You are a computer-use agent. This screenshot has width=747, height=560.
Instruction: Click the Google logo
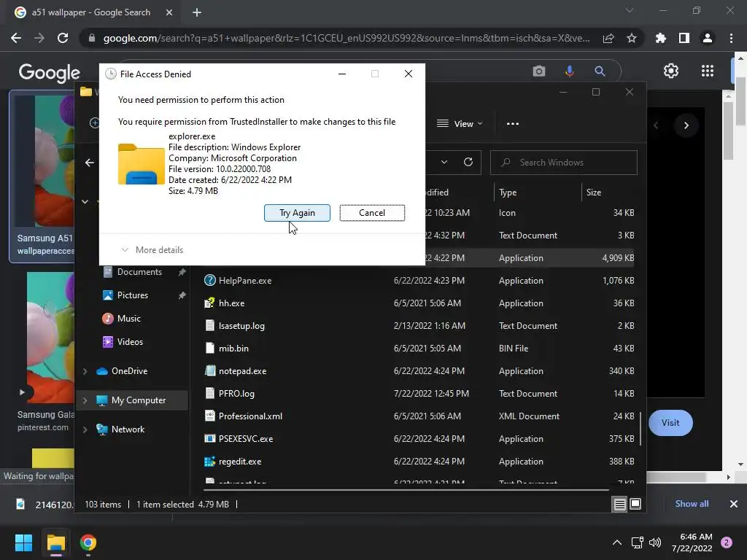[49, 72]
